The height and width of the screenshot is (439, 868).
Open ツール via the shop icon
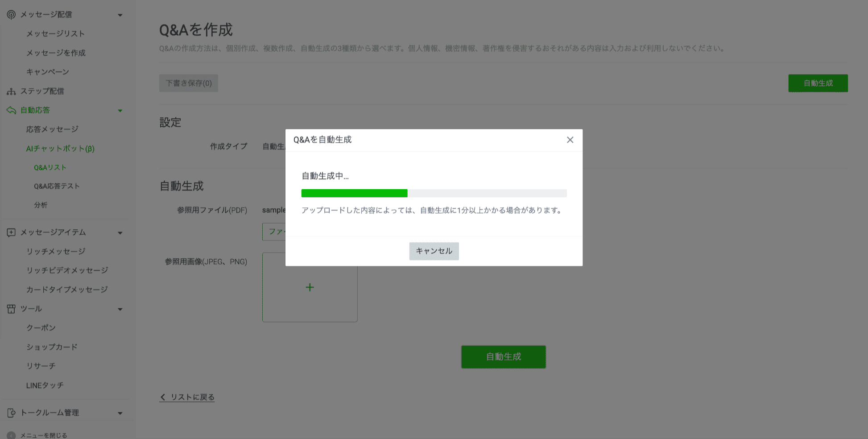(10, 308)
